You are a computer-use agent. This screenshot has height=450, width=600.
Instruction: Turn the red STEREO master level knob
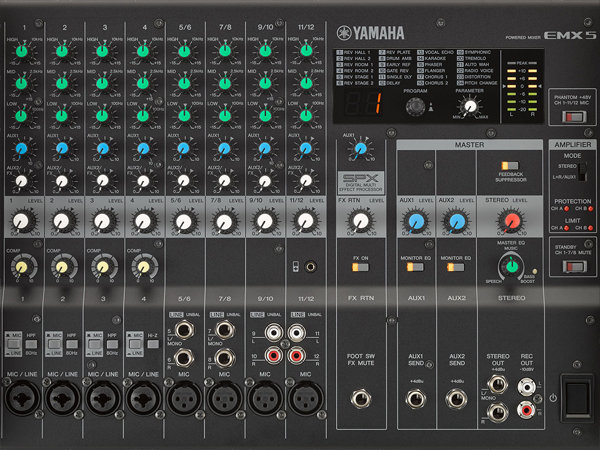(x=511, y=221)
